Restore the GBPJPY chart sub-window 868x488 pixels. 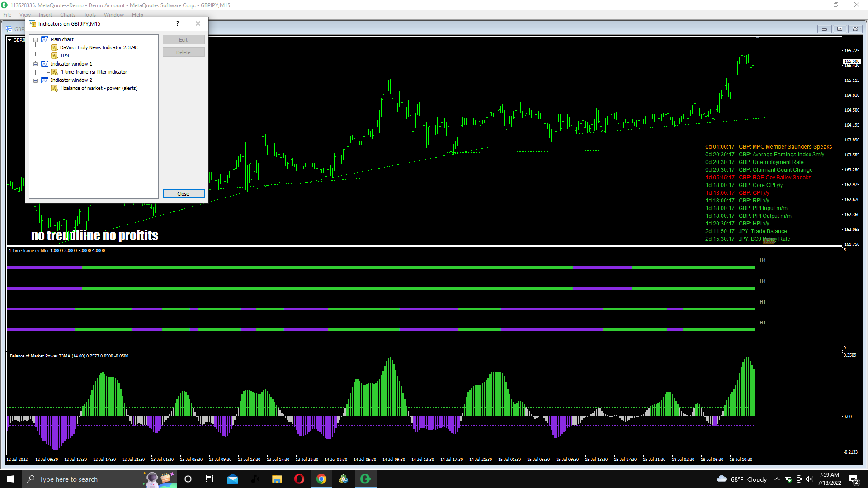pyautogui.click(x=840, y=29)
